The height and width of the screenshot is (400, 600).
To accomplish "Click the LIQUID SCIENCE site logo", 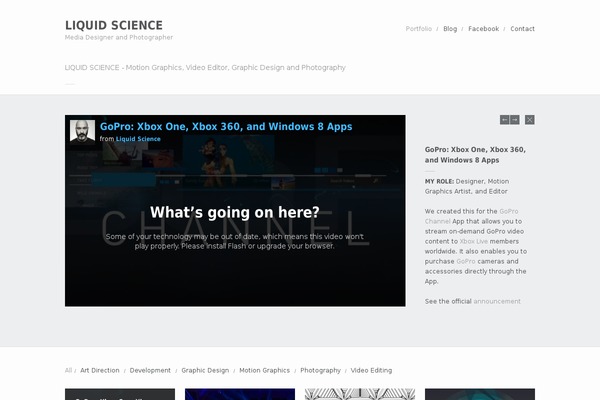I will tap(114, 25).
